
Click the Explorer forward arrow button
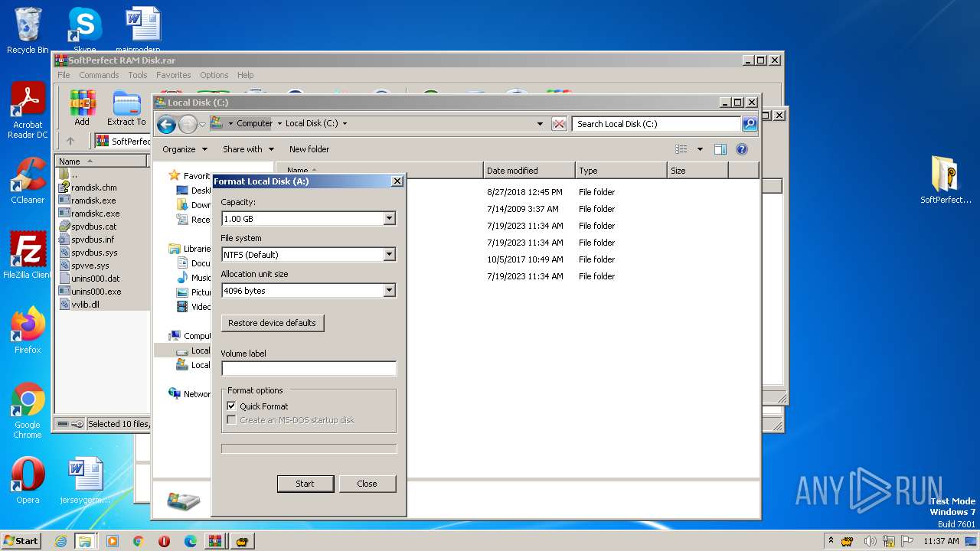188,124
